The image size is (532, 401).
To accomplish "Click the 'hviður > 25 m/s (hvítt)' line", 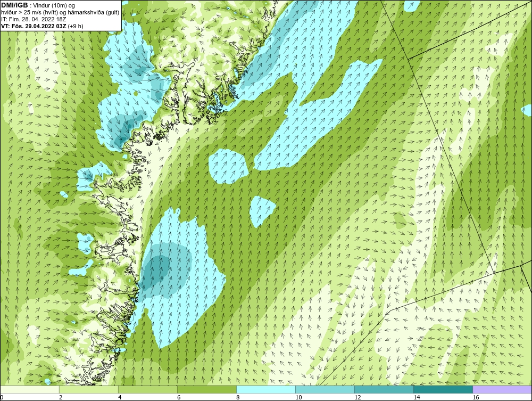I will [x=29, y=13].
